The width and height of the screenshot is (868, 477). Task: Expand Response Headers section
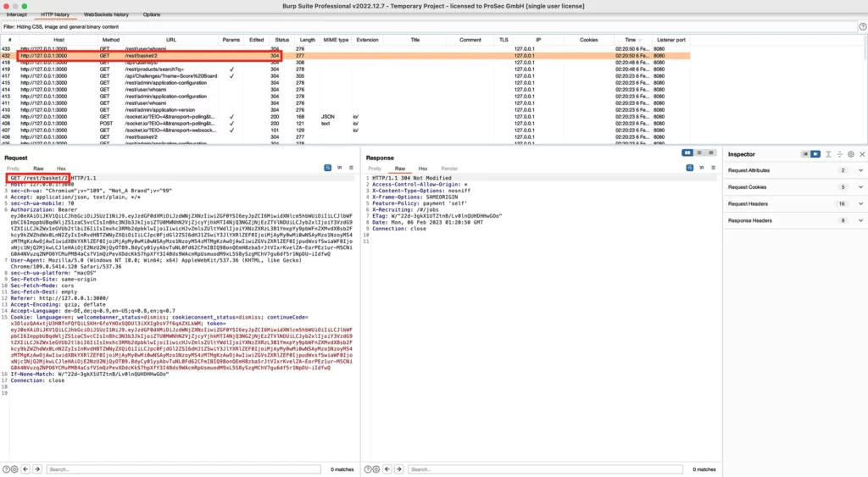point(860,220)
